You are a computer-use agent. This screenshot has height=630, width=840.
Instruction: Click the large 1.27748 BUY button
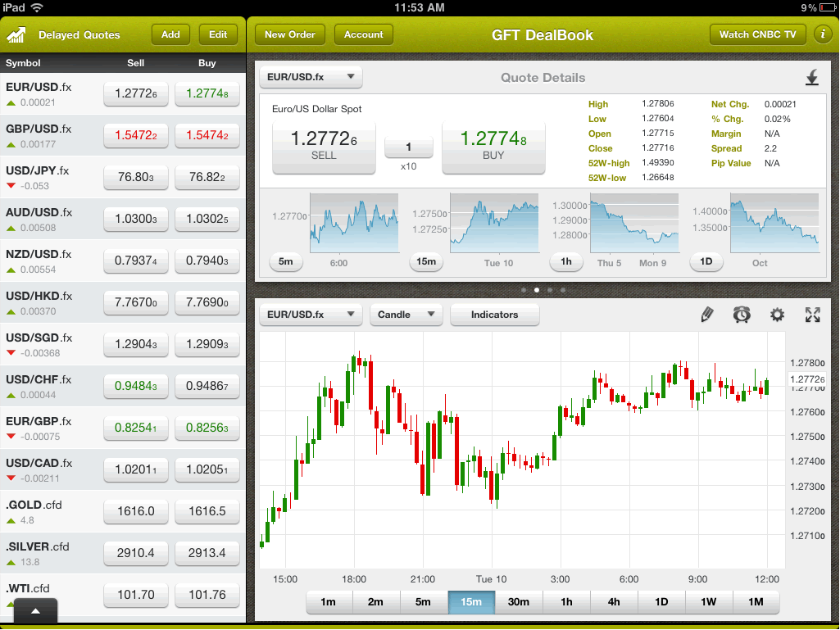493,147
